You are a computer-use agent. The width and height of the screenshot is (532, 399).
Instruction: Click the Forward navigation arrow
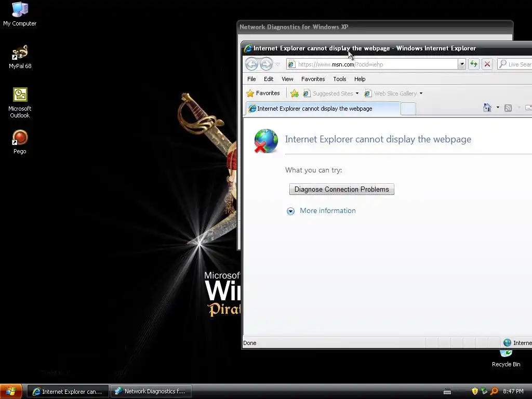(x=266, y=64)
